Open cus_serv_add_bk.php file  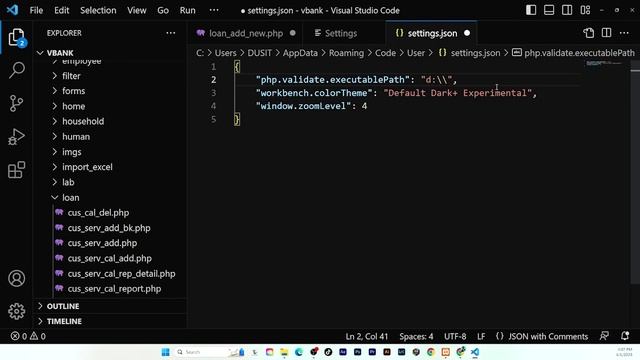point(109,228)
